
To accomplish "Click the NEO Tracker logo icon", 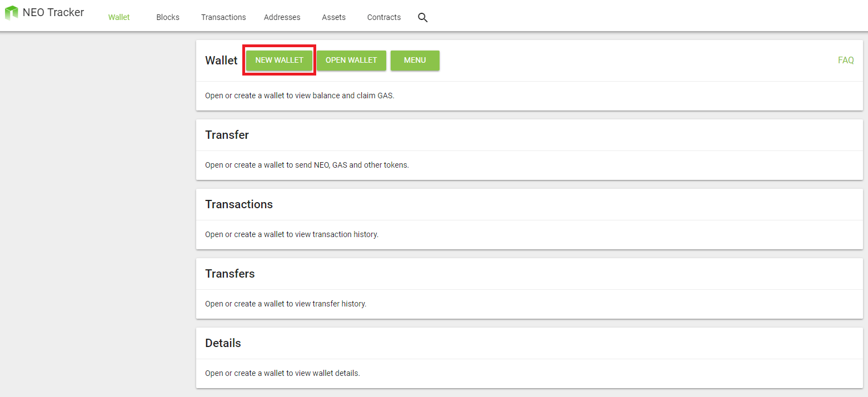I will pyautogui.click(x=11, y=13).
